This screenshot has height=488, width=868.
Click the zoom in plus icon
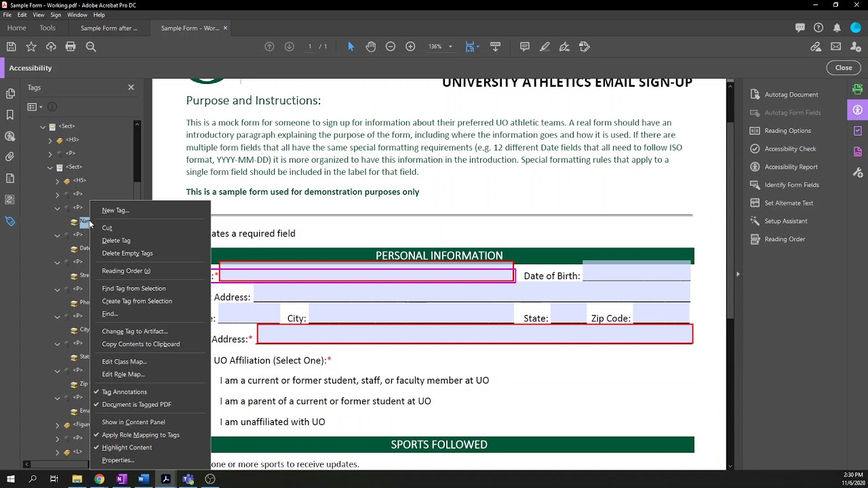pyautogui.click(x=410, y=47)
